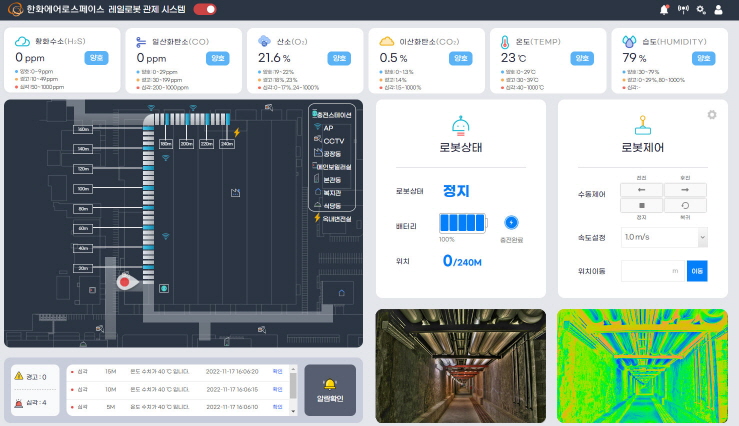Open the notification bell in top bar
739x426 pixels.
point(664,9)
